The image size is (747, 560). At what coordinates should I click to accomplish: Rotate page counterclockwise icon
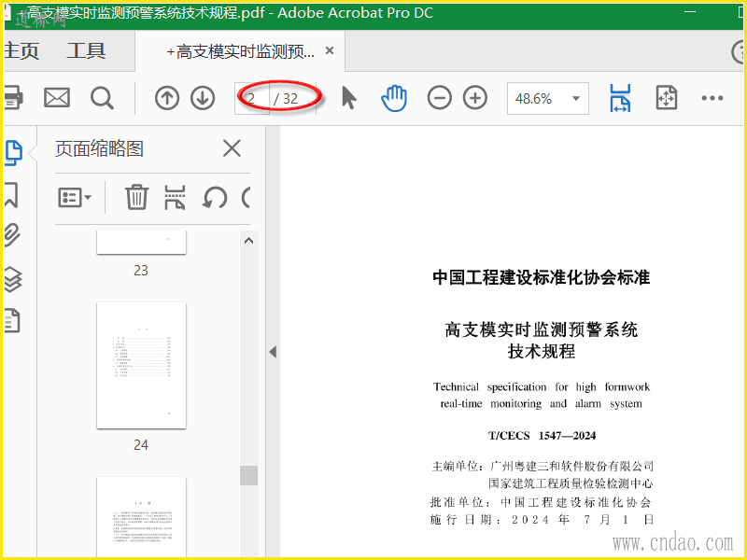tap(215, 197)
